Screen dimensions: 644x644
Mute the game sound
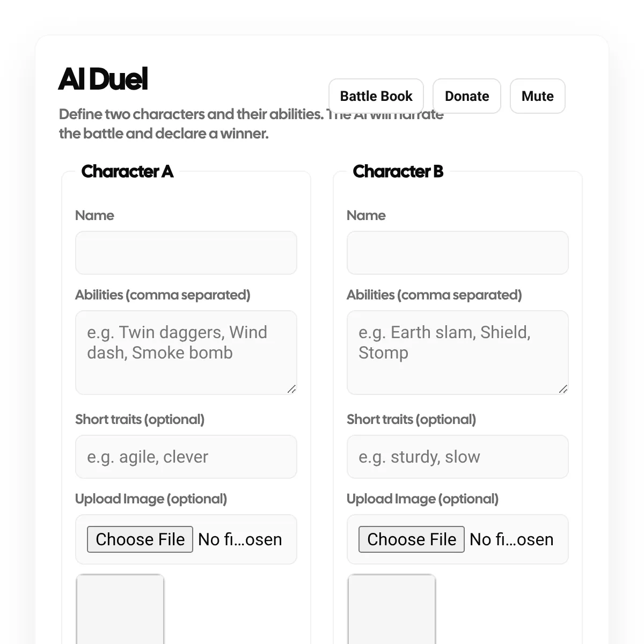pyautogui.click(x=537, y=96)
